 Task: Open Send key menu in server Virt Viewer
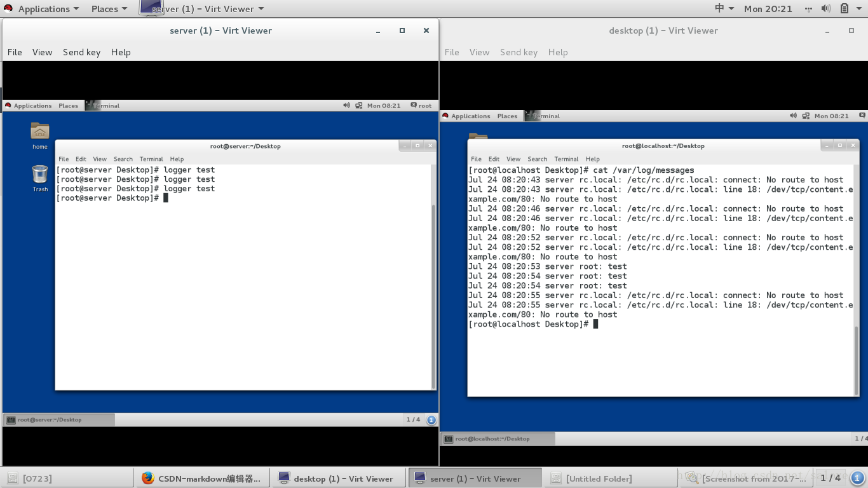tap(81, 52)
